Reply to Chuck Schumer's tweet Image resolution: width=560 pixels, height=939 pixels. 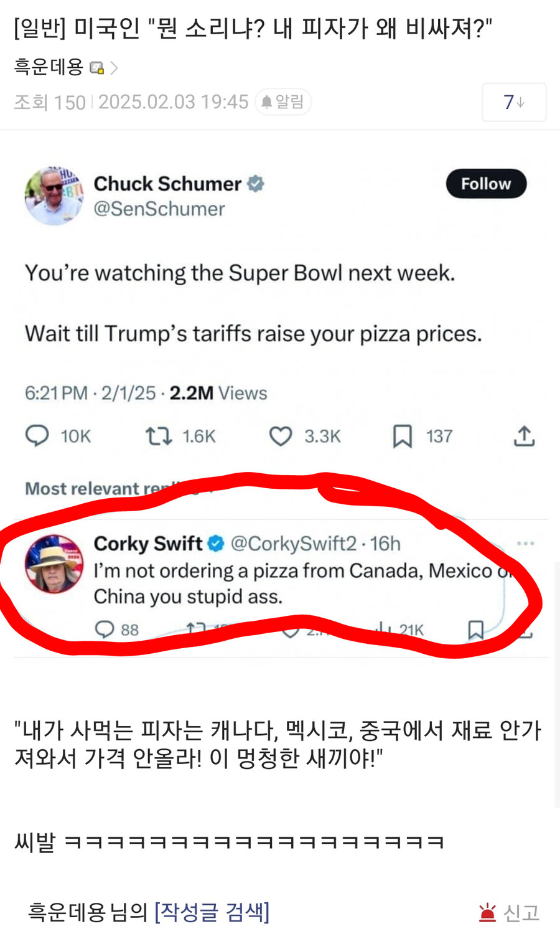[x=39, y=436]
